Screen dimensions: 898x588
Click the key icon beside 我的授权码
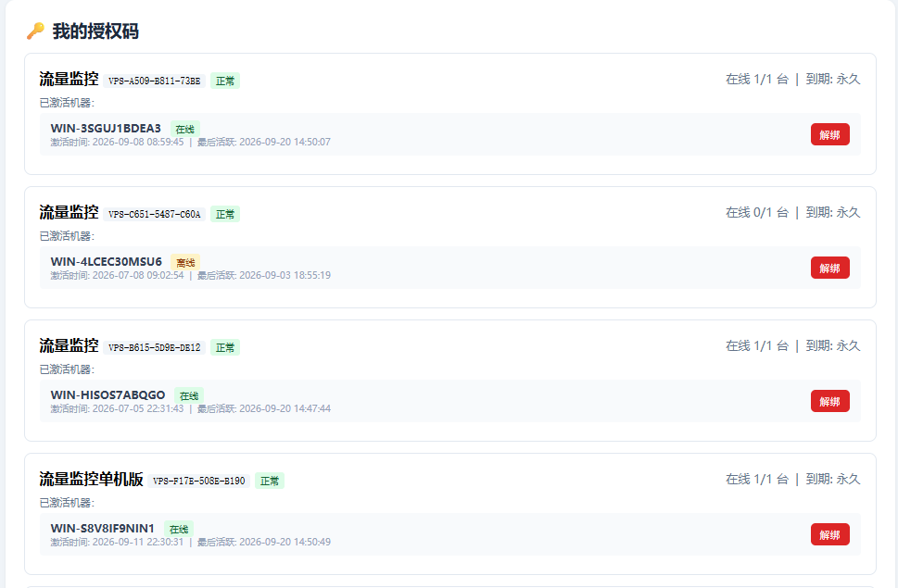click(x=35, y=31)
